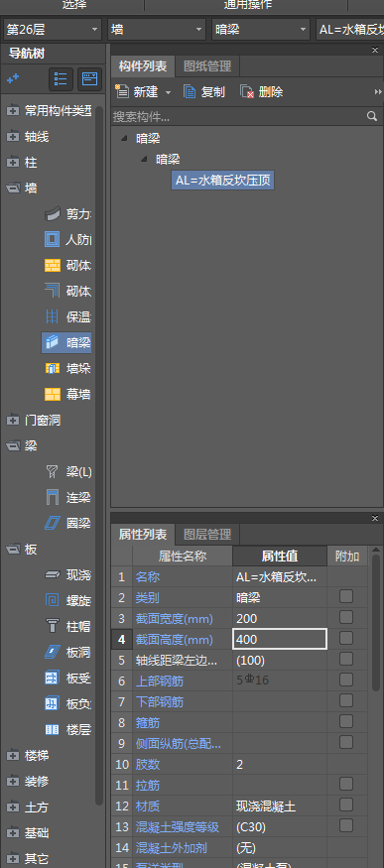The width and height of the screenshot is (384, 868).
Task: Click the search magnifier icon in component list
Action: pyautogui.click(x=372, y=116)
